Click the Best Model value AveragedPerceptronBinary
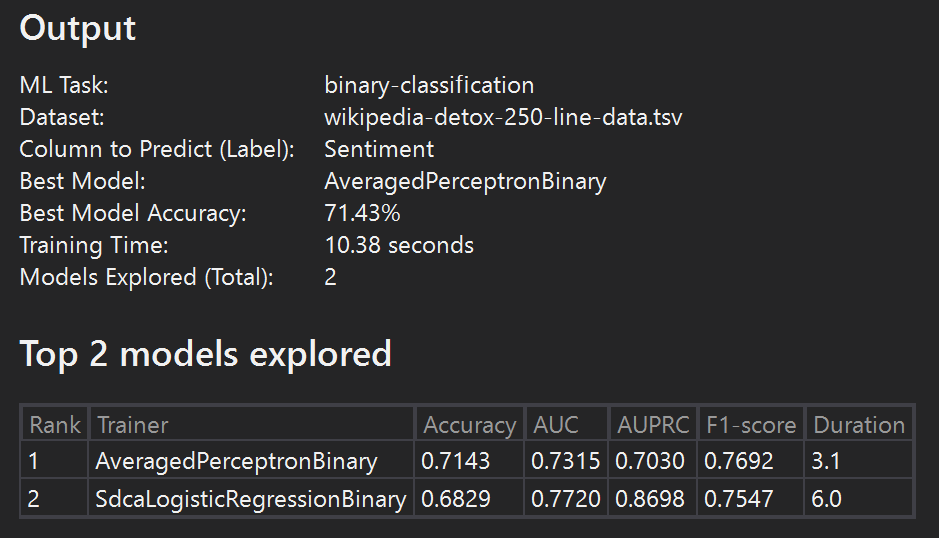The image size is (939, 538). click(x=465, y=181)
